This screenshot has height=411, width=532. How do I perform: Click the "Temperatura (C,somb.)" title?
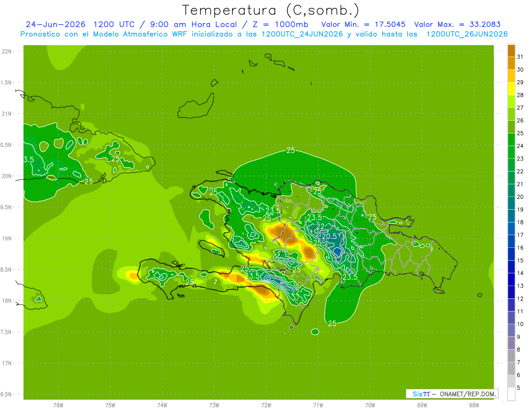coord(271,10)
